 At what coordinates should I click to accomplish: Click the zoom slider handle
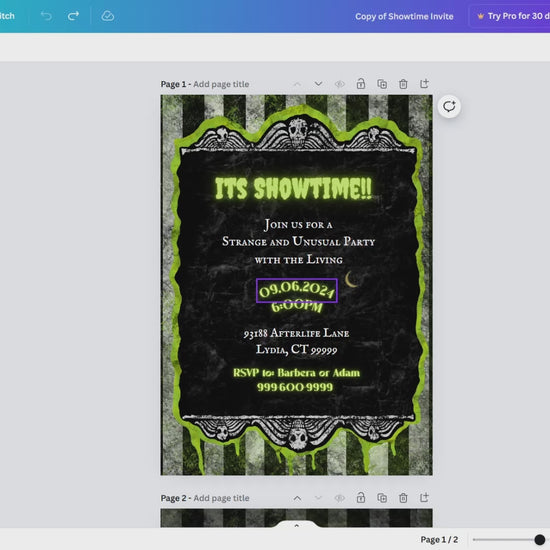coord(539,539)
